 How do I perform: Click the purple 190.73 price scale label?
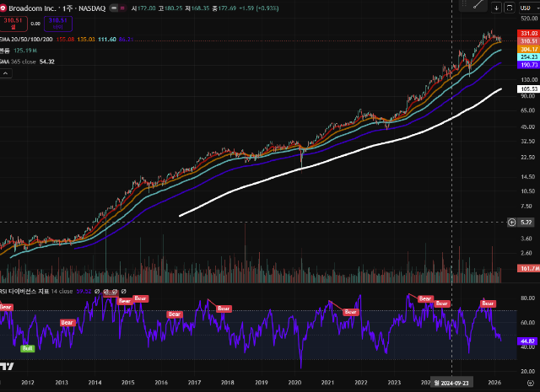point(529,65)
